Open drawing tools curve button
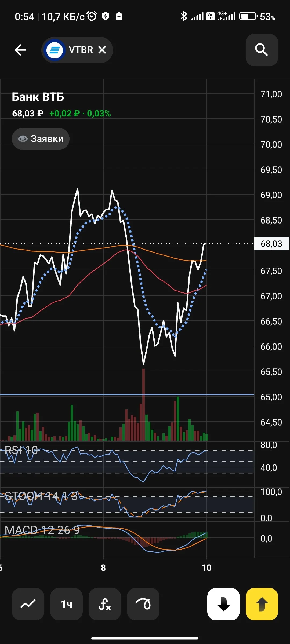This screenshot has height=644, width=290. coord(143,604)
